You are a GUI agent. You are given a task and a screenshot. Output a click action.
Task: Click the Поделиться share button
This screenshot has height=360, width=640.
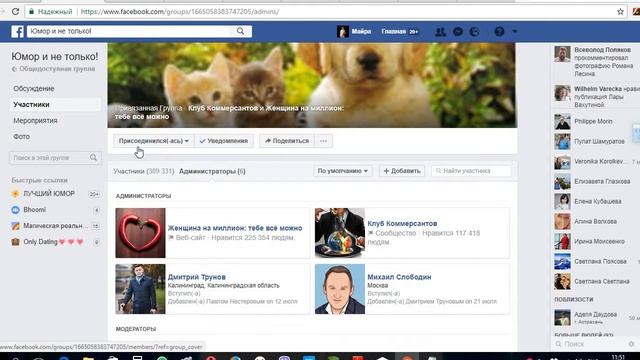[287, 141]
